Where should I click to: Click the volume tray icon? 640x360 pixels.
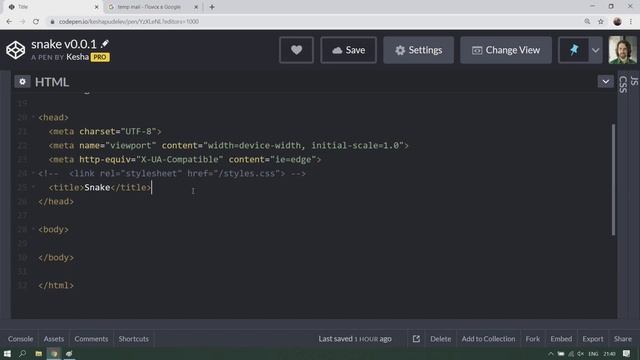pyautogui.click(x=580, y=354)
